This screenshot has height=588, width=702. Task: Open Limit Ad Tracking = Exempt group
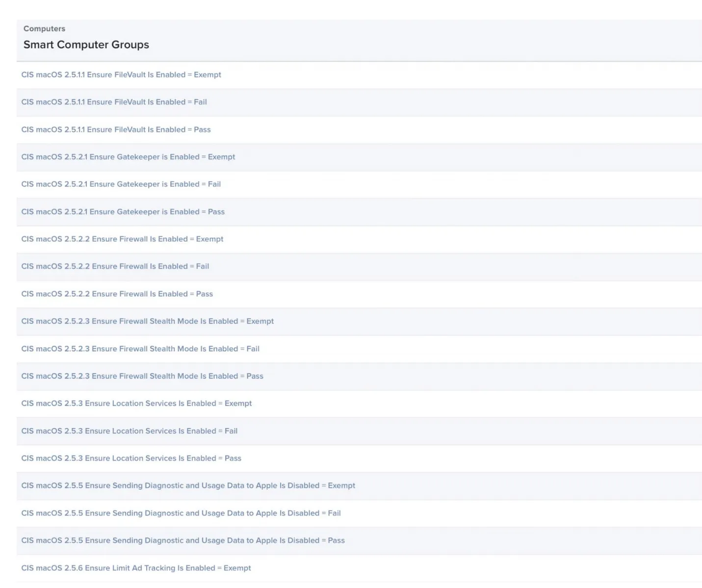tap(136, 568)
